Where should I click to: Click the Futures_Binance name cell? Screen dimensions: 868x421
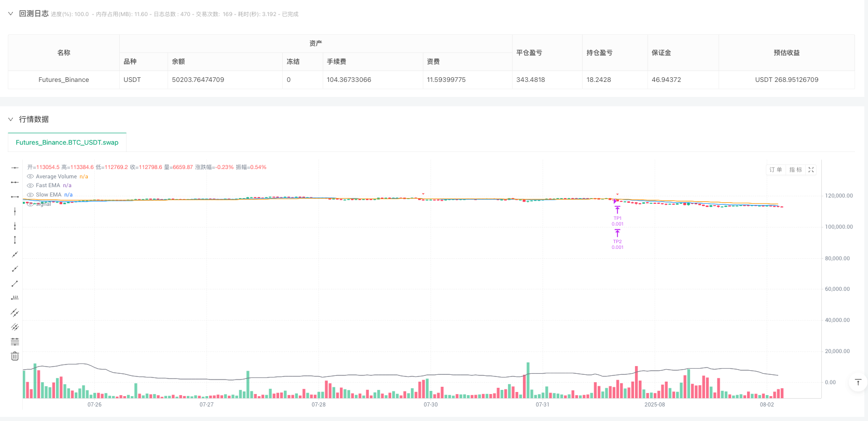[64, 80]
